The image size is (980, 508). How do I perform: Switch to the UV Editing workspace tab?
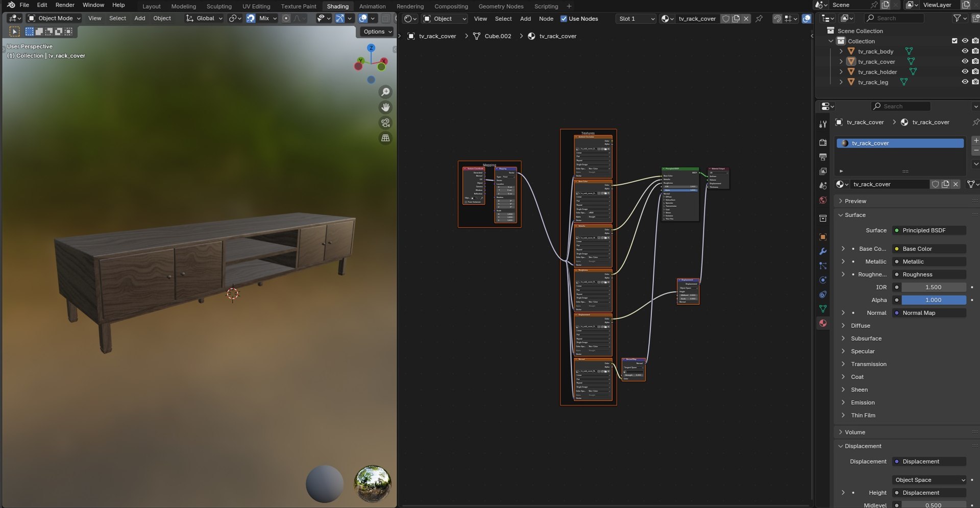click(x=256, y=6)
